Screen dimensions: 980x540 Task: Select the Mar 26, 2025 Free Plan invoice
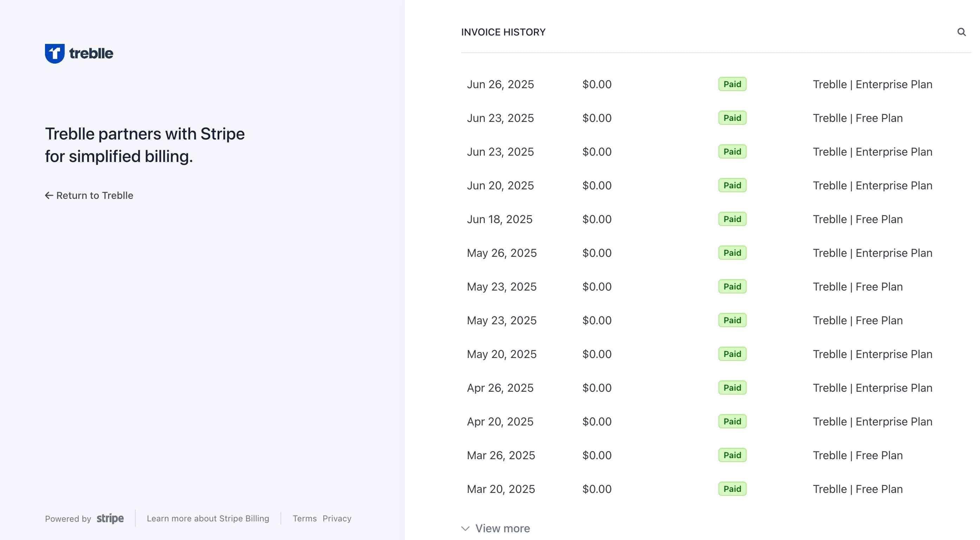(x=647, y=455)
